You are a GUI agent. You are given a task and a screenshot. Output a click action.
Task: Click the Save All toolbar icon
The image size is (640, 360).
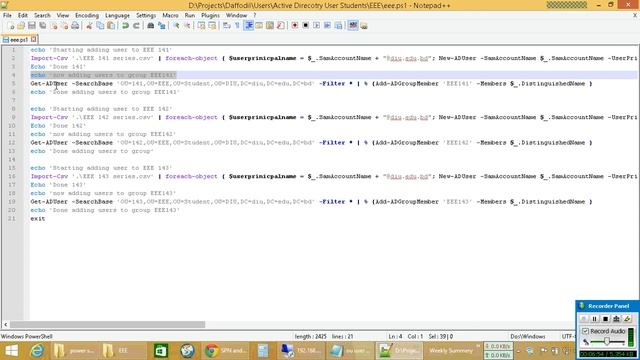pos(42,26)
